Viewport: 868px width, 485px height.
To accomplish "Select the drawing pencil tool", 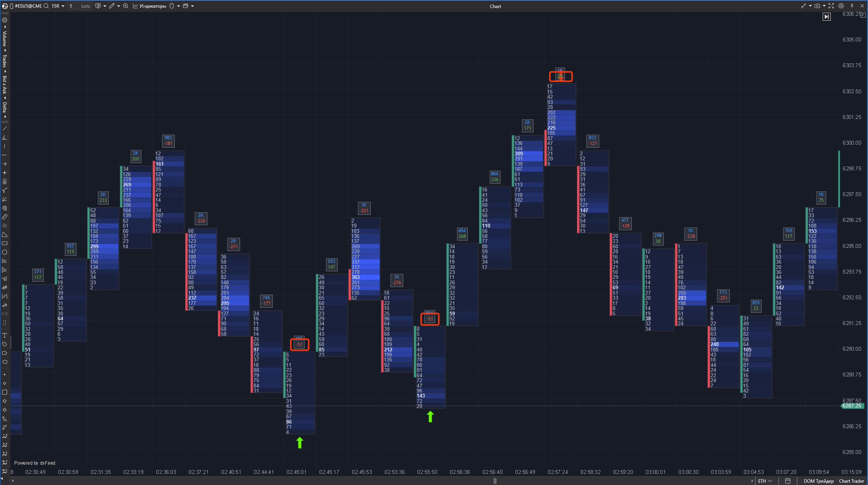I will [112, 6].
